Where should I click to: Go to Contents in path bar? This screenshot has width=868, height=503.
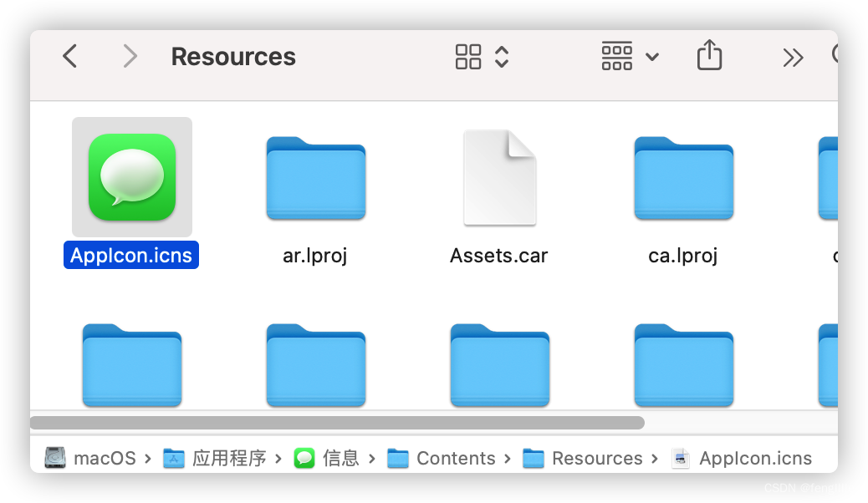tap(456, 458)
